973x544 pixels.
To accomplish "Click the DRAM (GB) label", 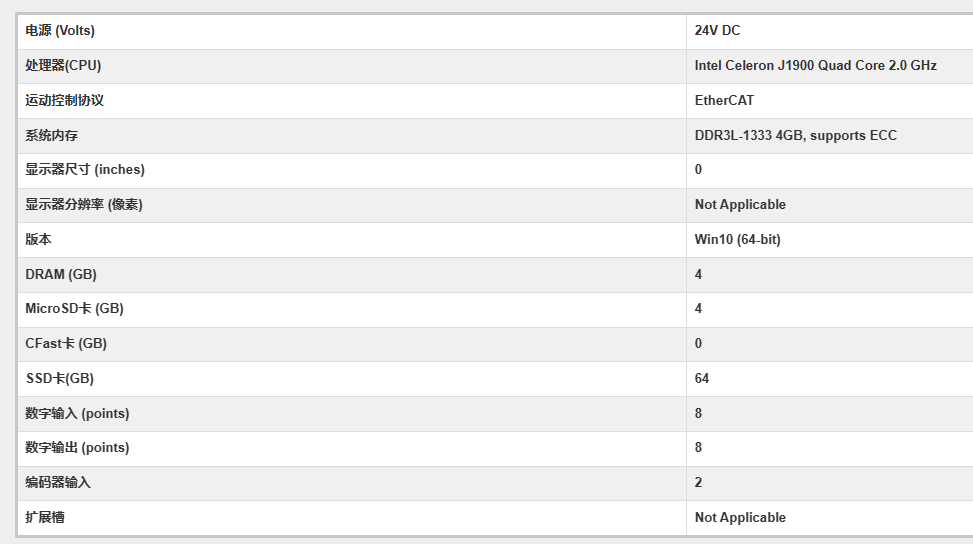I will click(61, 274).
